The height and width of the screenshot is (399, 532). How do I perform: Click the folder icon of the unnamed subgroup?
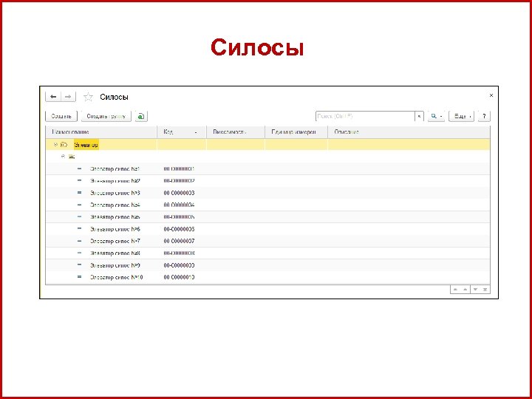[x=72, y=157]
